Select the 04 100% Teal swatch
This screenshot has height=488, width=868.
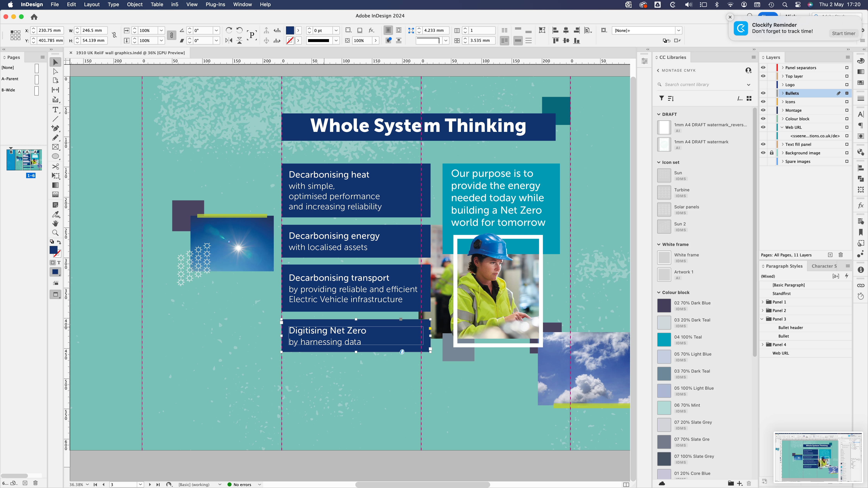click(664, 339)
